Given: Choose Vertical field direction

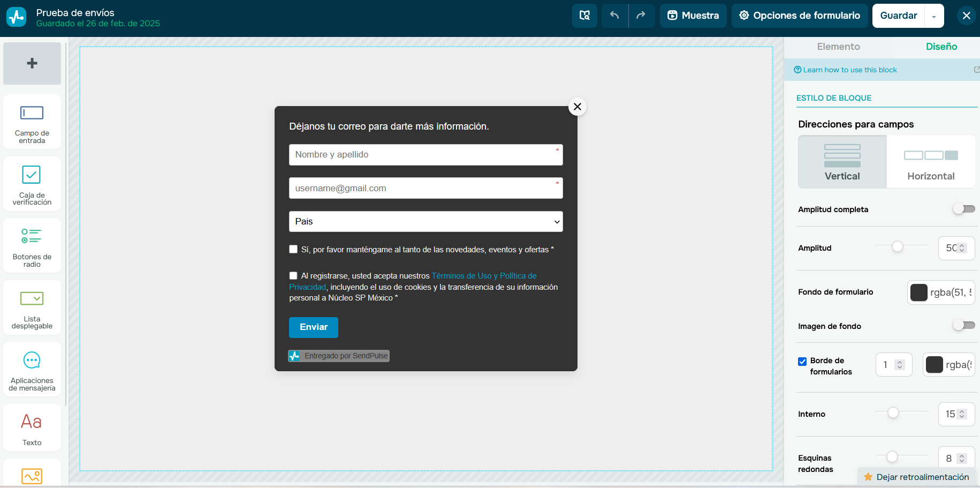Looking at the screenshot, I should point(842,162).
